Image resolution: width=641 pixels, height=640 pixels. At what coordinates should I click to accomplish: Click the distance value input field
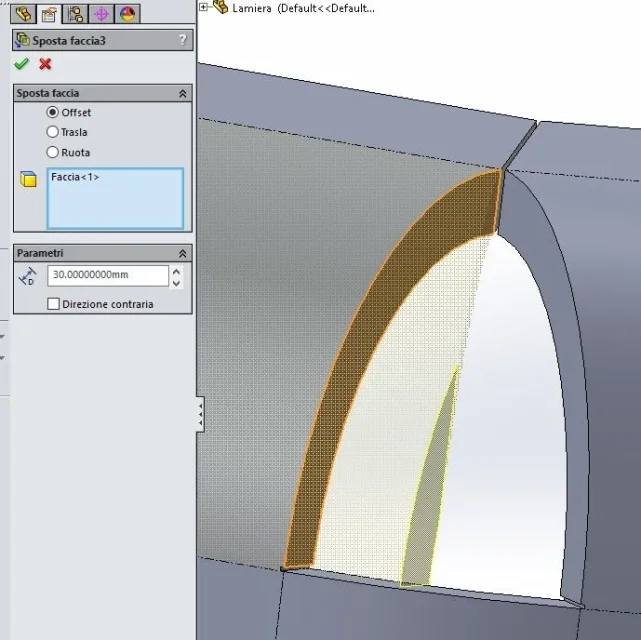(x=108, y=275)
